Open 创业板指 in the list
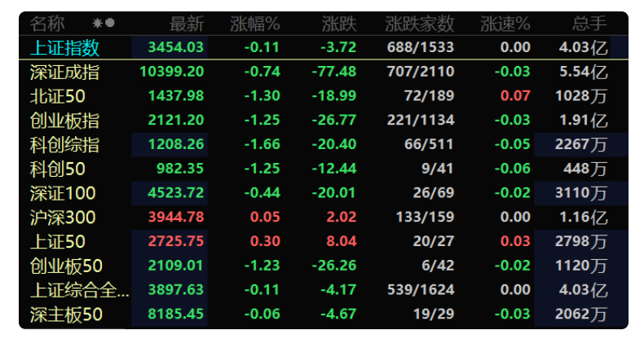 pos(324,121)
